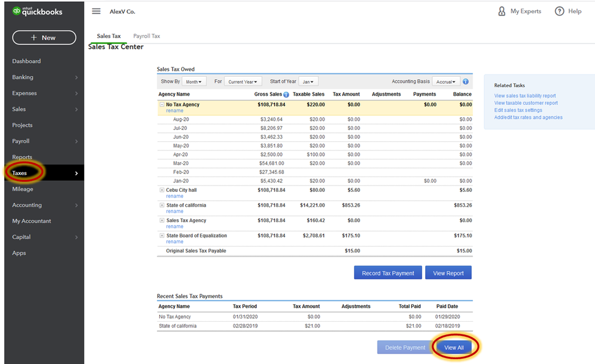This screenshot has height=364, width=595.
Task: Click the Taxable Sales column header
Action: pyautogui.click(x=308, y=94)
